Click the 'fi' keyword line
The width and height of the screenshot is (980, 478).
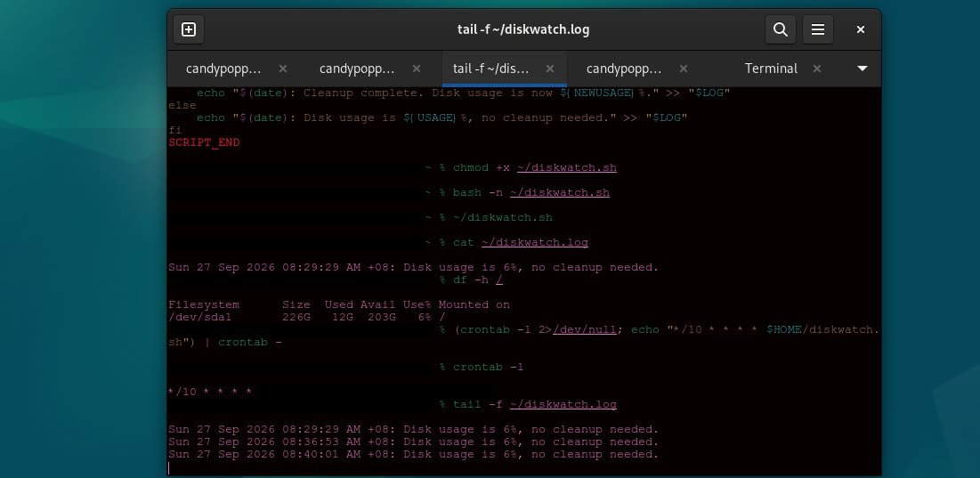pyautogui.click(x=175, y=130)
